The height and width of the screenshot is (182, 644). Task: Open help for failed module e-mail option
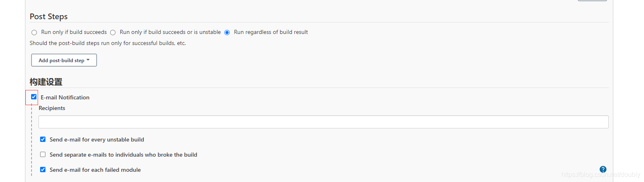point(603,169)
